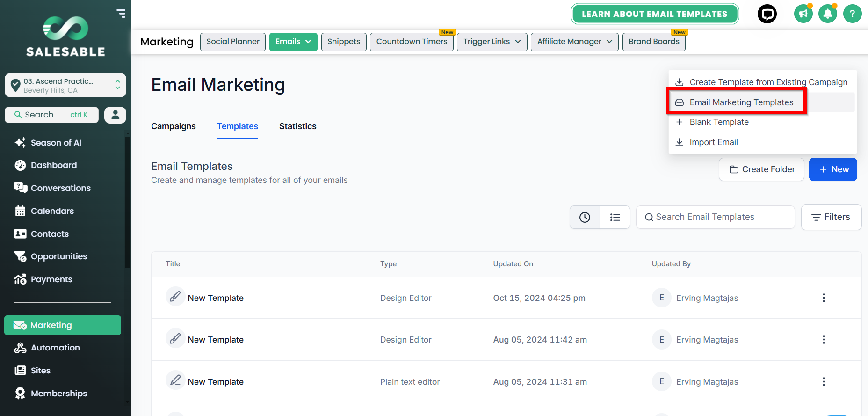Screen dimensions: 868x416
Task: Open the Filters panel
Action: 831,217
